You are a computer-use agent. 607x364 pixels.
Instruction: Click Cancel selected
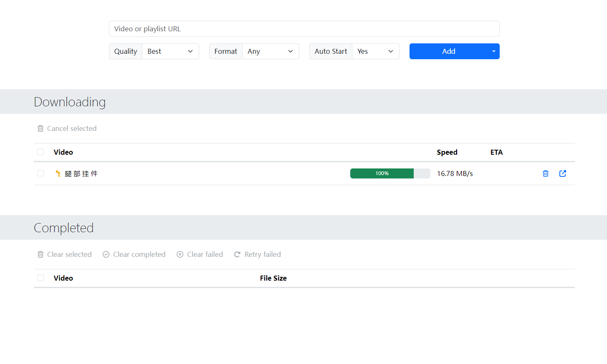coord(67,128)
